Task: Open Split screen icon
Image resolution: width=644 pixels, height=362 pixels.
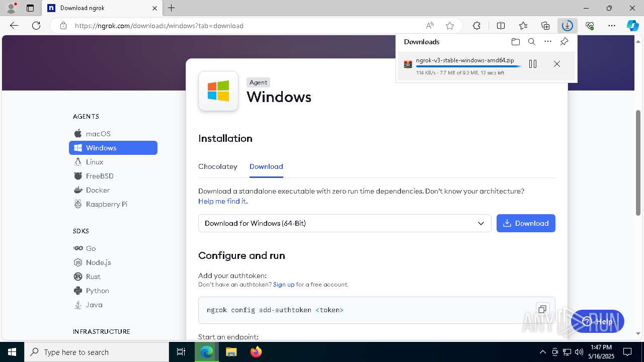Action: pyautogui.click(x=501, y=26)
